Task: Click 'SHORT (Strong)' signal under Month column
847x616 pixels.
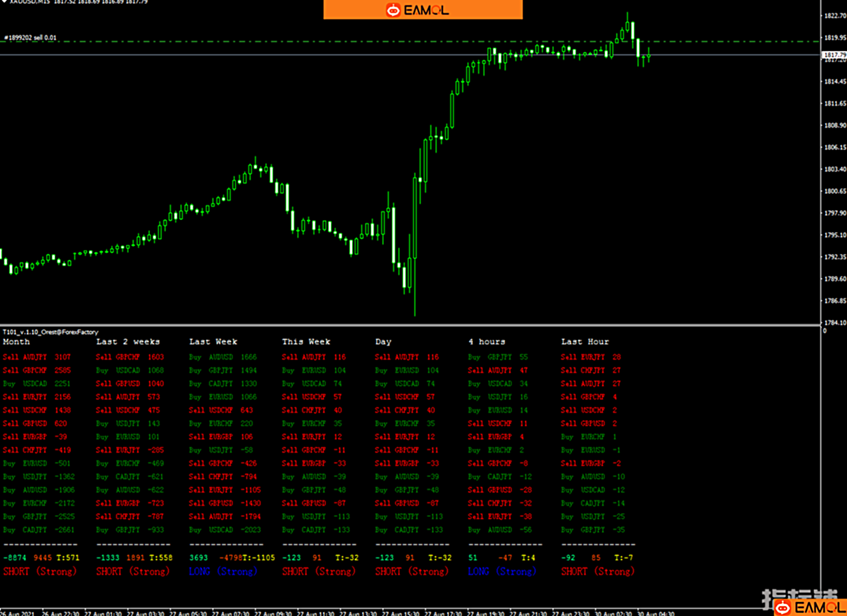Action: click(x=40, y=571)
